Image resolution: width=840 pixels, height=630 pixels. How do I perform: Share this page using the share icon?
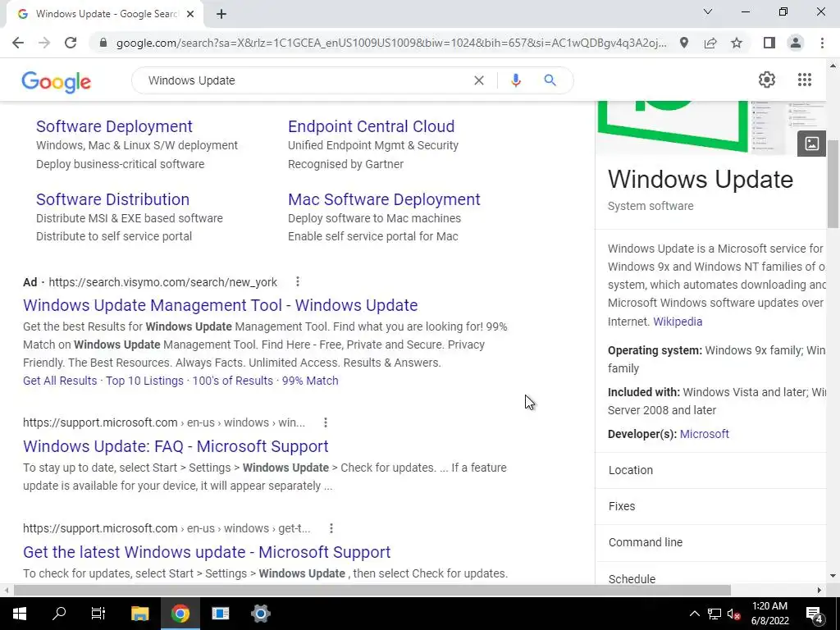(710, 43)
